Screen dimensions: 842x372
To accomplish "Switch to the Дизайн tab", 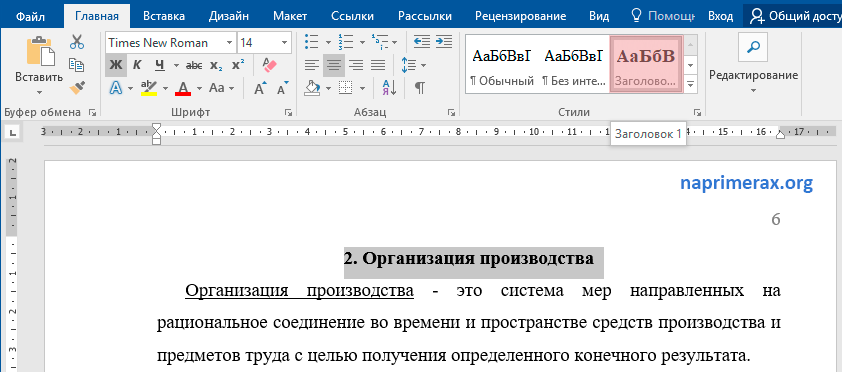I will 230,16.
